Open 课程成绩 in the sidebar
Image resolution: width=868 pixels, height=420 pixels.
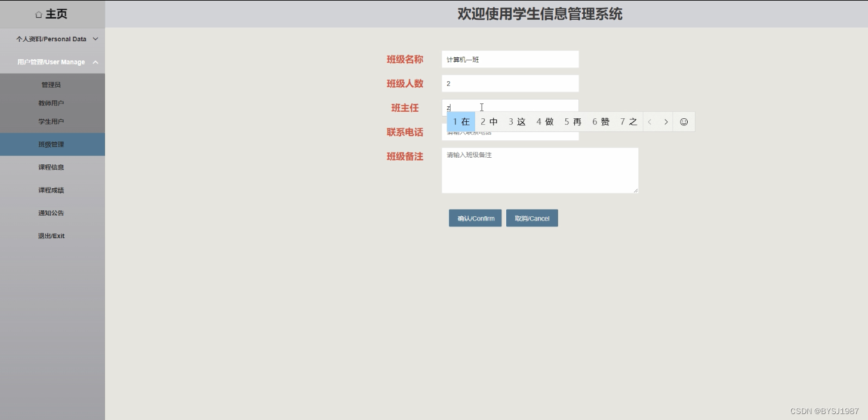click(53, 190)
